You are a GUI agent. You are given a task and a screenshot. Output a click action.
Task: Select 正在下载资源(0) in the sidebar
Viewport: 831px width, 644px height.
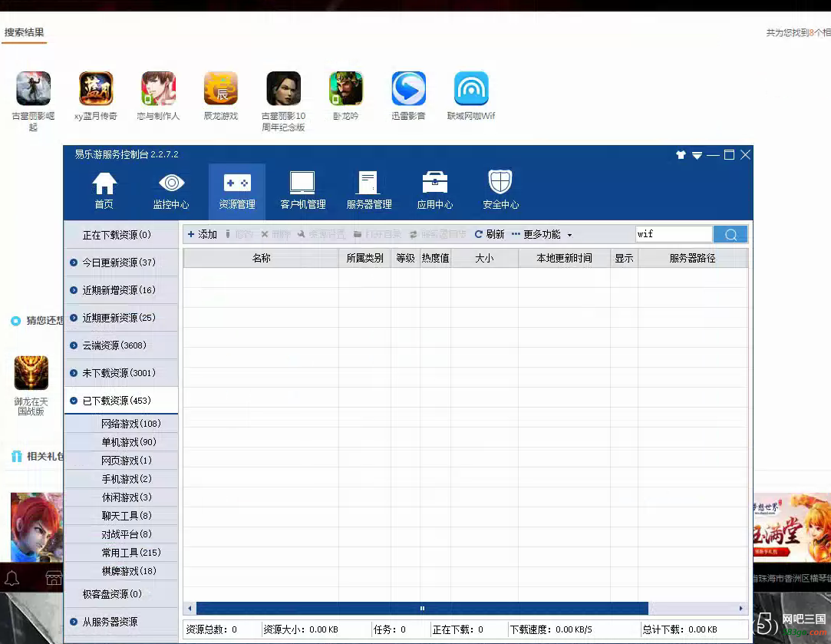[120, 235]
